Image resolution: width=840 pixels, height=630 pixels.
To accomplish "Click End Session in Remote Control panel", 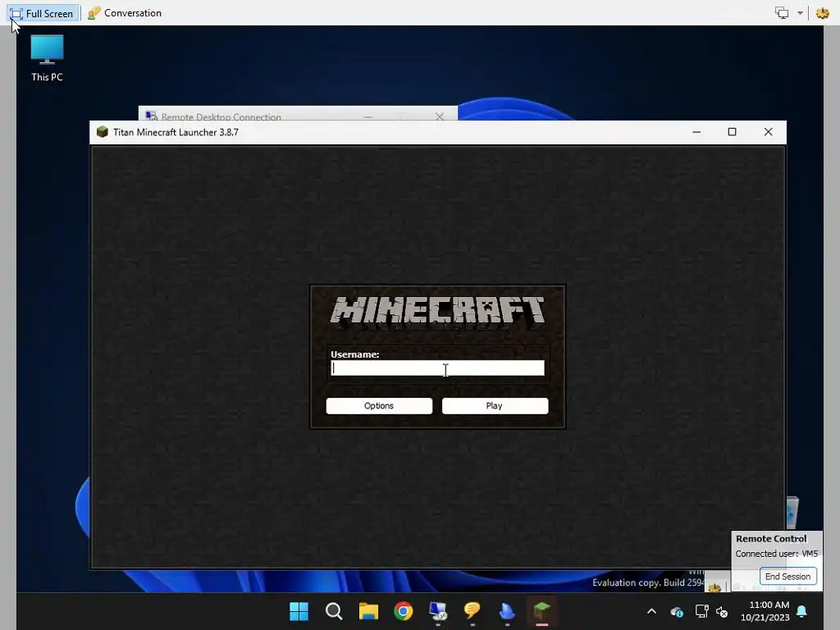I will coord(787,577).
